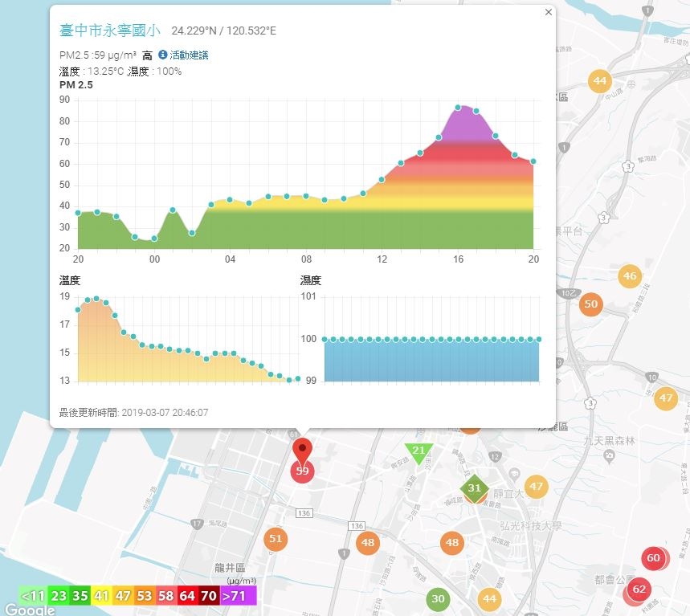Click the red circle marker showing 62
The height and width of the screenshot is (616, 690).
(x=639, y=589)
